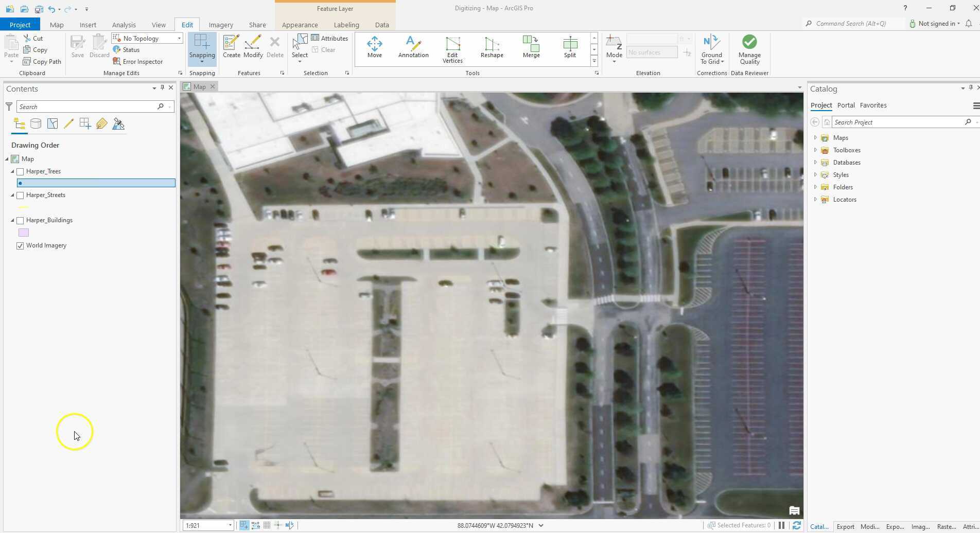This screenshot has height=533, width=980.
Task: Open the map scale 1:921 dropdown
Action: click(x=230, y=525)
